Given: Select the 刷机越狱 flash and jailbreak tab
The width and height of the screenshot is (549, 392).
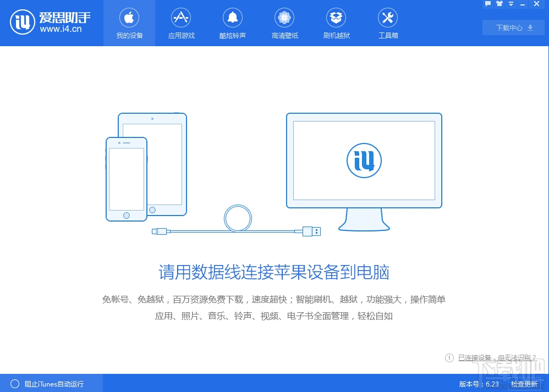Looking at the screenshot, I should pos(337,23).
